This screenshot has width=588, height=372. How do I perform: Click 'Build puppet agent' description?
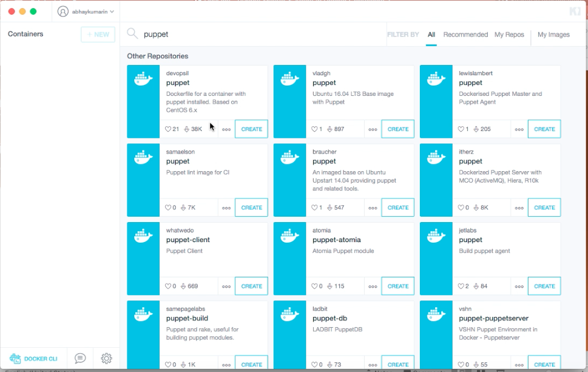(484, 251)
